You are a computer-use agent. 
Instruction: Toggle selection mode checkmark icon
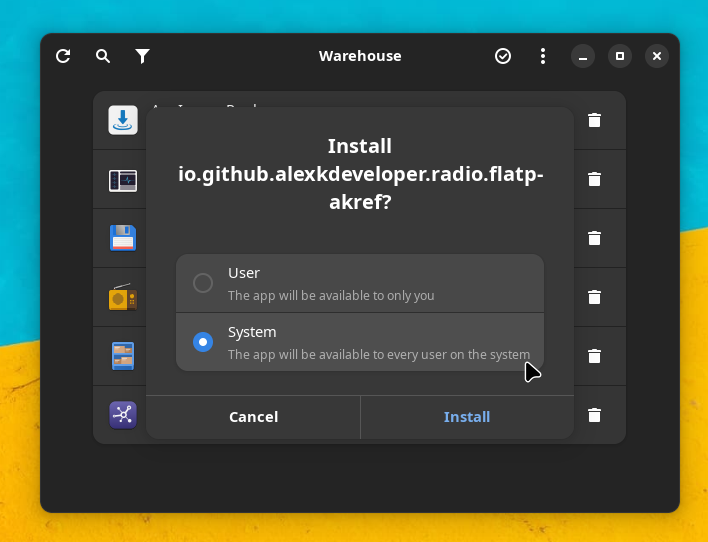click(x=503, y=56)
